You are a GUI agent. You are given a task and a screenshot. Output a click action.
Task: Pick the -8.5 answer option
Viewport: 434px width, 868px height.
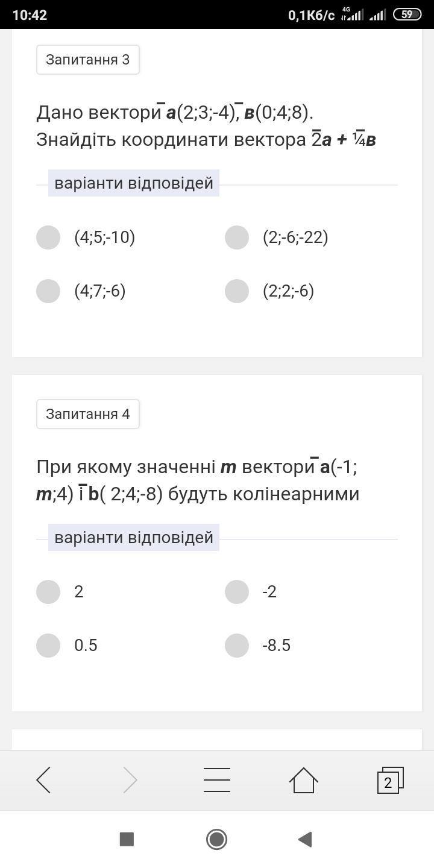coord(237,646)
